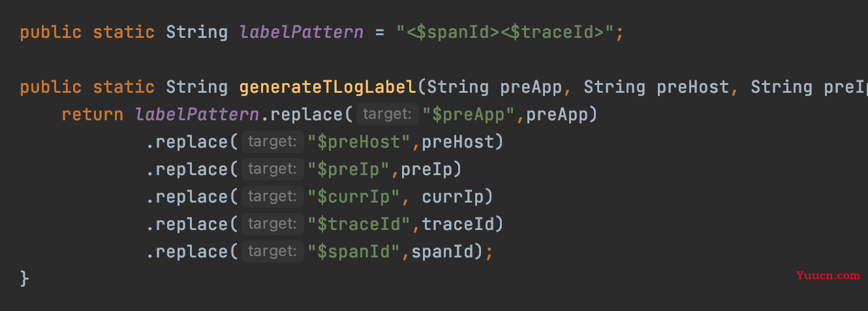Click the return keyword
This screenshot has height=311, width=868.
(x=93, y=114)
